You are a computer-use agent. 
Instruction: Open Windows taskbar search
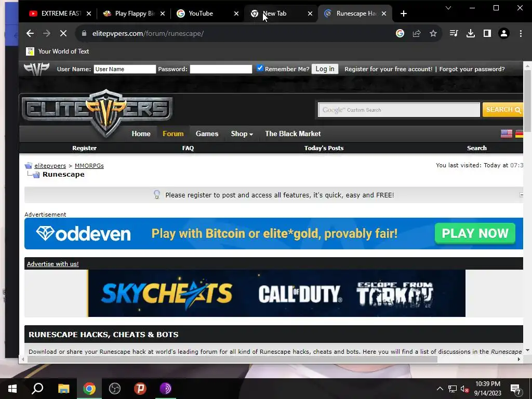[x=37, y=389]
